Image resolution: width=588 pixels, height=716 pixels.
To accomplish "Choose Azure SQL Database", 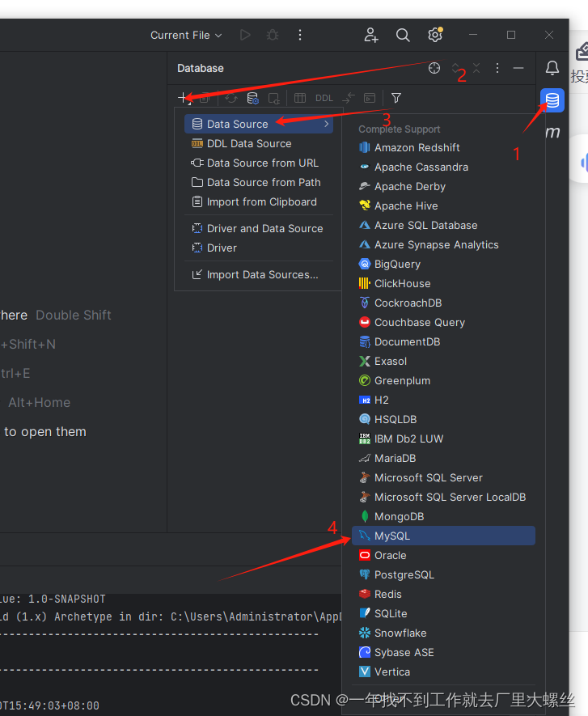I will 443,225.
